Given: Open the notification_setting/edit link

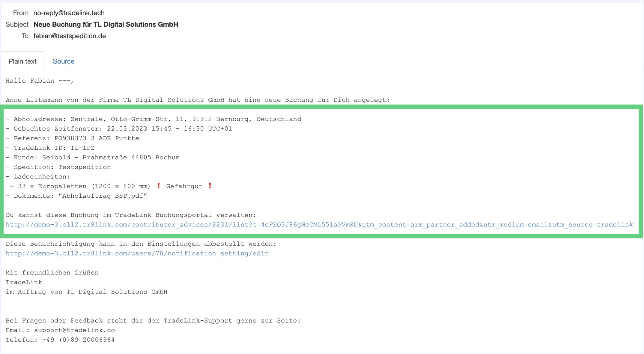Looking at the screenshot, I should (137, 253).
